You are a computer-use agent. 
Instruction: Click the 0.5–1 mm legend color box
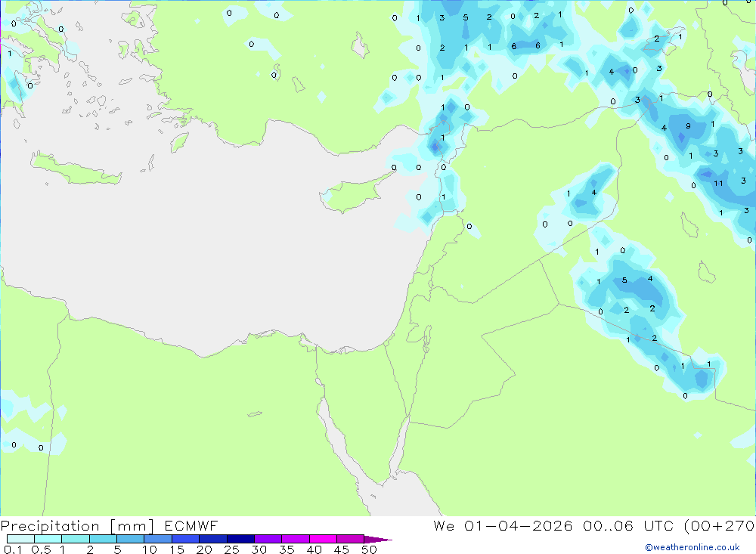tap(48, 539)
